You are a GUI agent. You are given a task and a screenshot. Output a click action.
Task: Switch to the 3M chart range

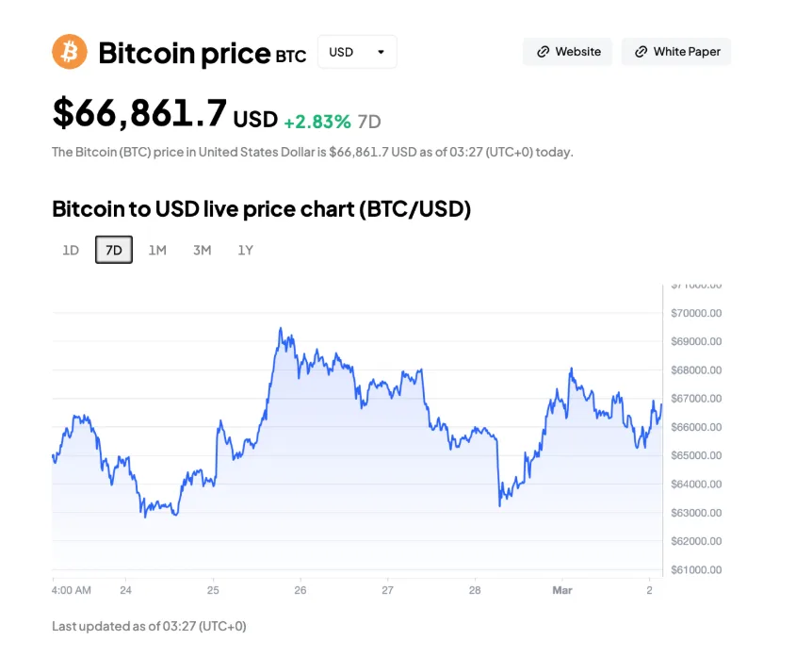coord(202,250)
